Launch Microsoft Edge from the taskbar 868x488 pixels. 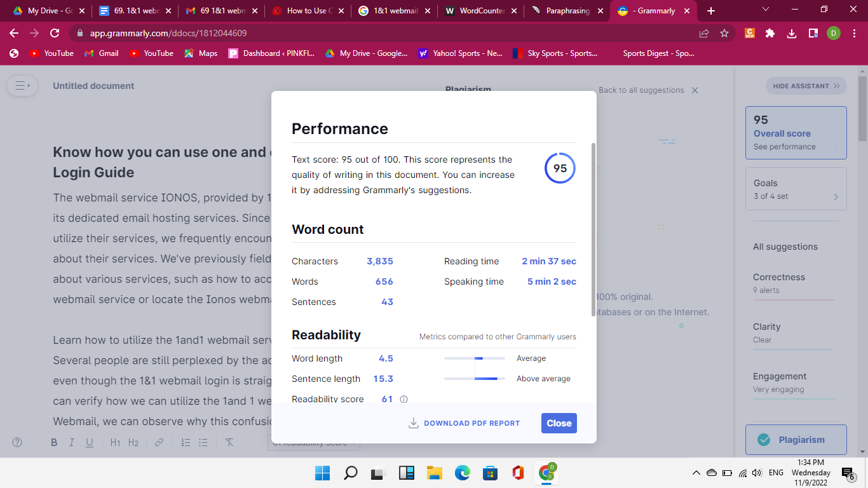(462, 473)
